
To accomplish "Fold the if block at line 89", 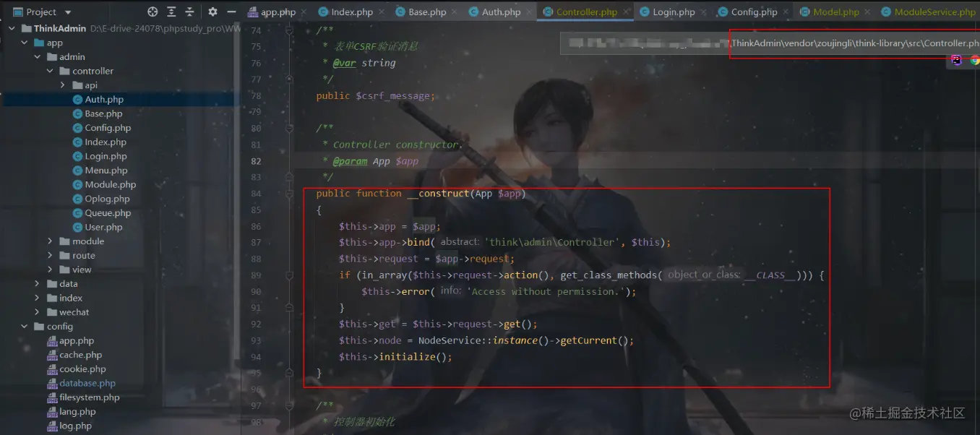I will (x=289, y=275).
